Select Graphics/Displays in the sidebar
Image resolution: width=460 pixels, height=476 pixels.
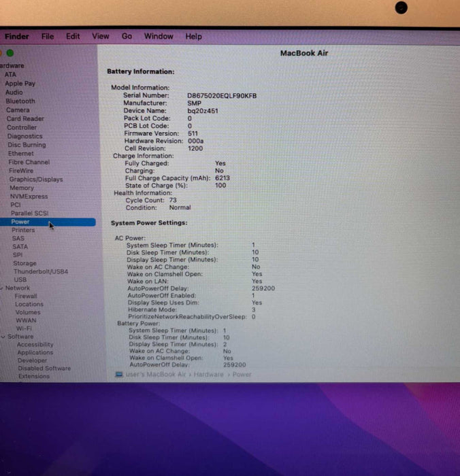coord(36,179)
